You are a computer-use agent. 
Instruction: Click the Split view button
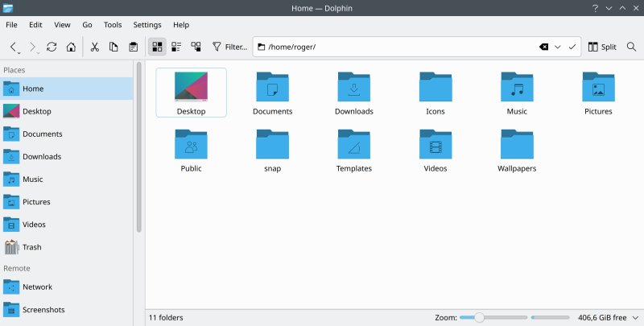pos(602,47)
